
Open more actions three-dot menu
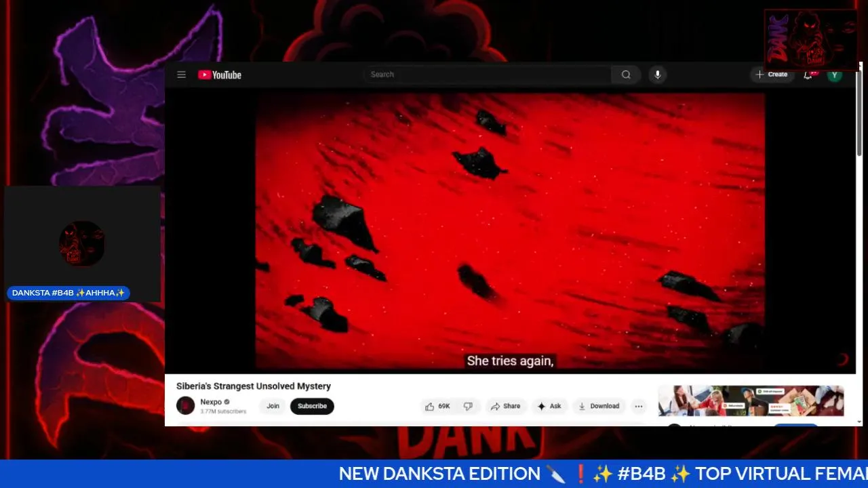click(638, 406)
